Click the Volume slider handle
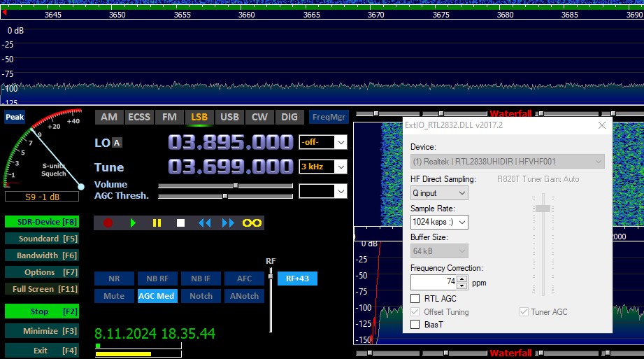The image size is (644, 359). (236, 185)
